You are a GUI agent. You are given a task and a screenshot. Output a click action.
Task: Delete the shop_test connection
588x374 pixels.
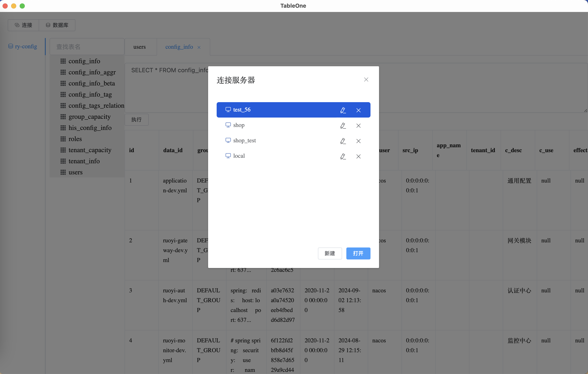click(358, 141)
